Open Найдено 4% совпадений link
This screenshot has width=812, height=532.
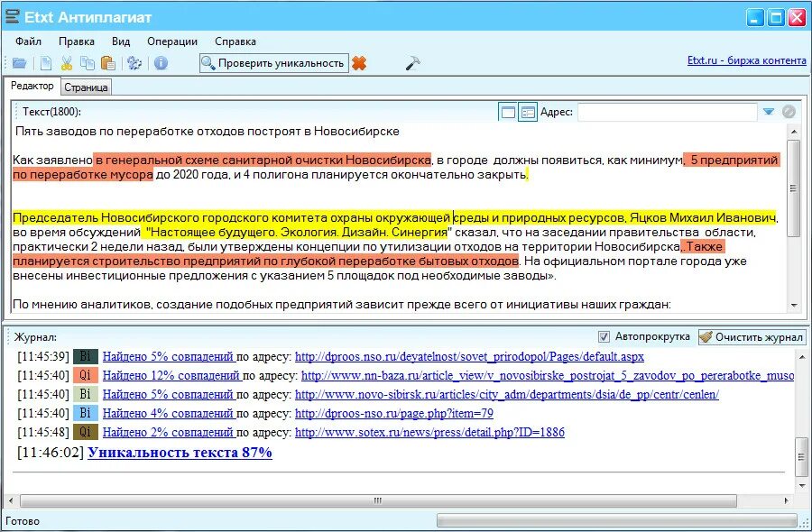[169, 413]
